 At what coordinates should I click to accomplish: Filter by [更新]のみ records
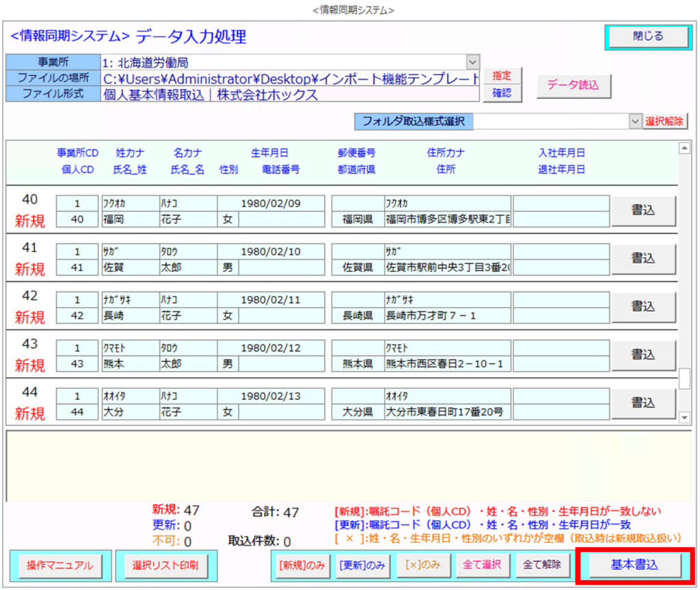point(360,565)
